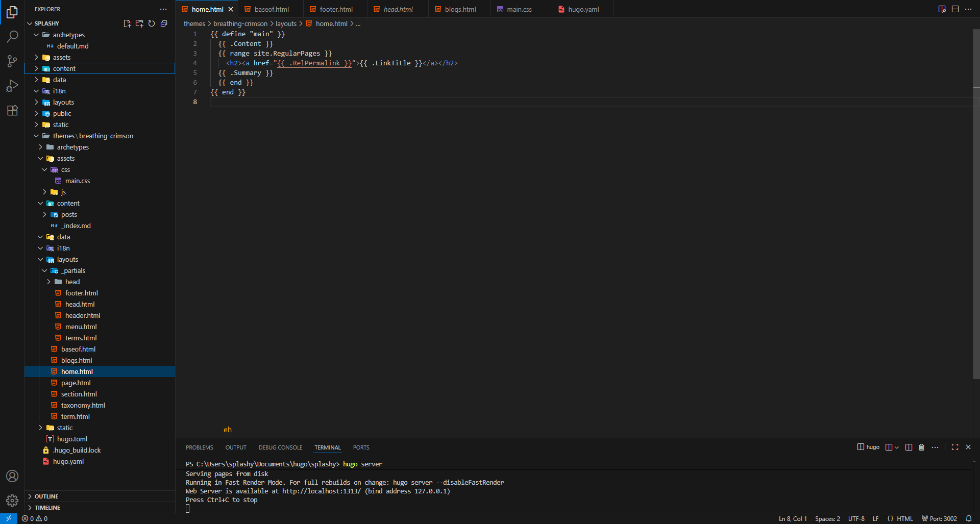Click the Spaces: 2 indentation setting
Viewport: 980px width, 524px height.
[x=827, y=518]
